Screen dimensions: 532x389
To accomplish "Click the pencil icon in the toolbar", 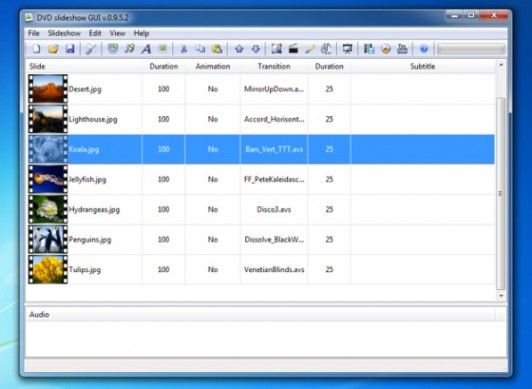I will 310,49.
